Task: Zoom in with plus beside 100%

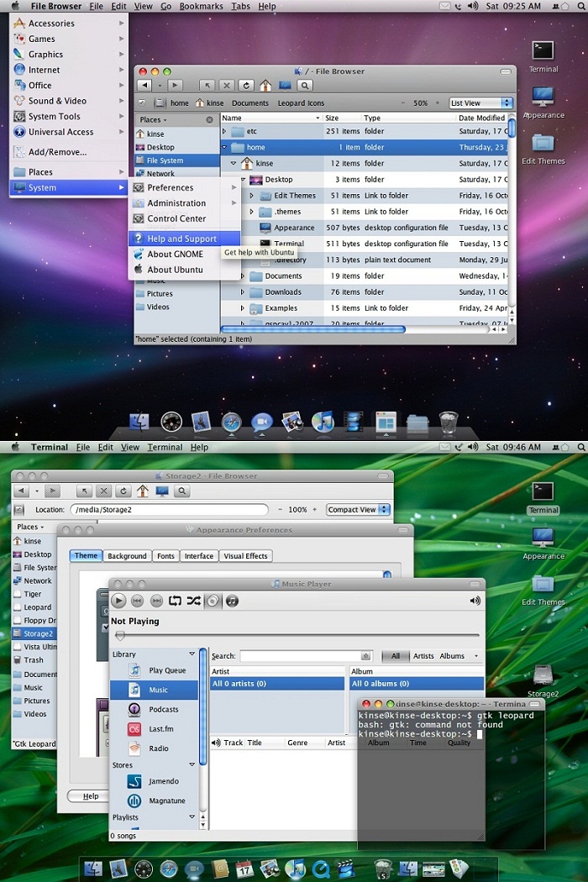Action: [x=314, y=510]
